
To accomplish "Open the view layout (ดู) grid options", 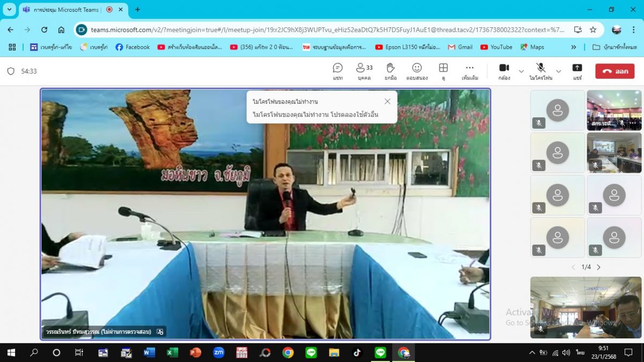I will pyautogui.click(x=443, y=71).
